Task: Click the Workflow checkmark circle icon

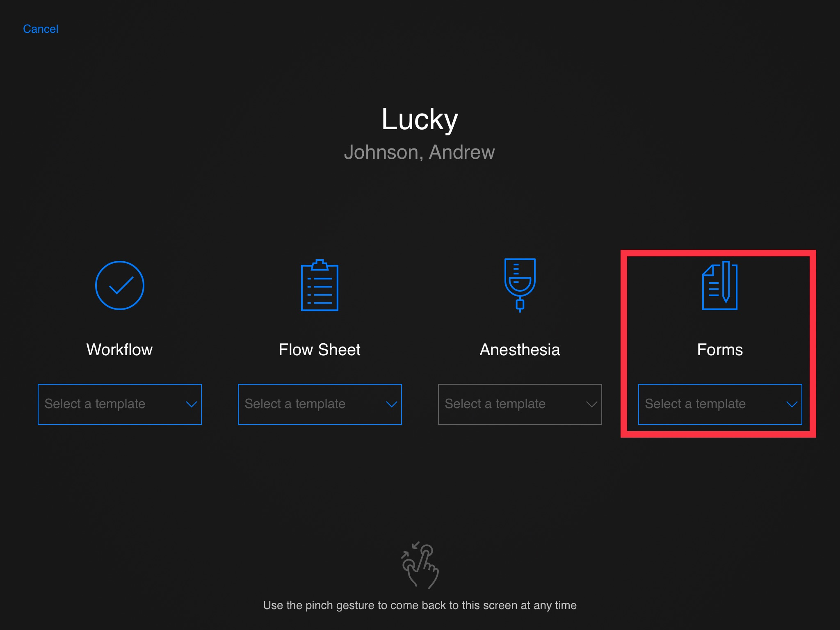Action: [x=119, y=285]
